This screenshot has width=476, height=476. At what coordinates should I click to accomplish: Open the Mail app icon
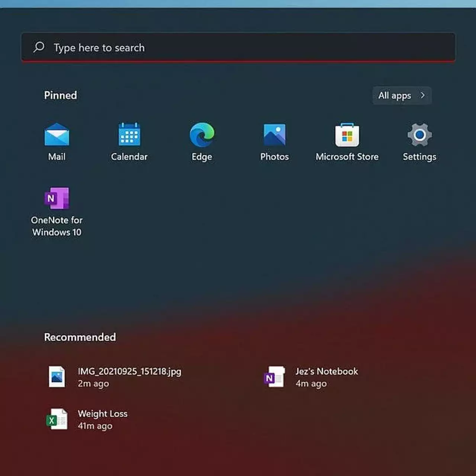click(57, 134)
